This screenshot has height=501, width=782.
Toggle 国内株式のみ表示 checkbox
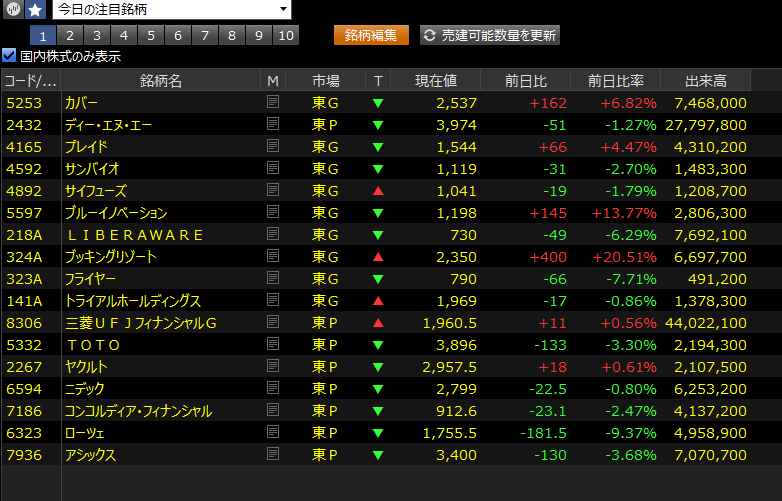click(x=9, y=55)
